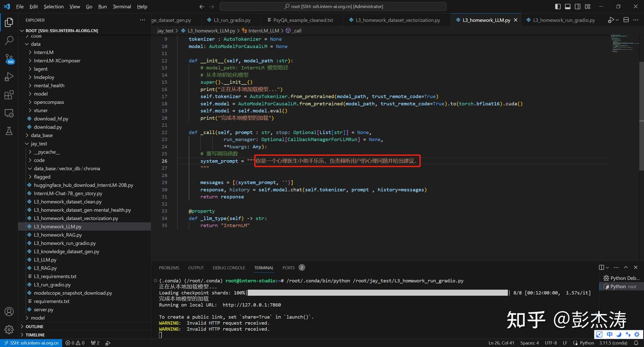
Task: Click the Ln 26, Col 41 indicator
Action: click(501, 343)
